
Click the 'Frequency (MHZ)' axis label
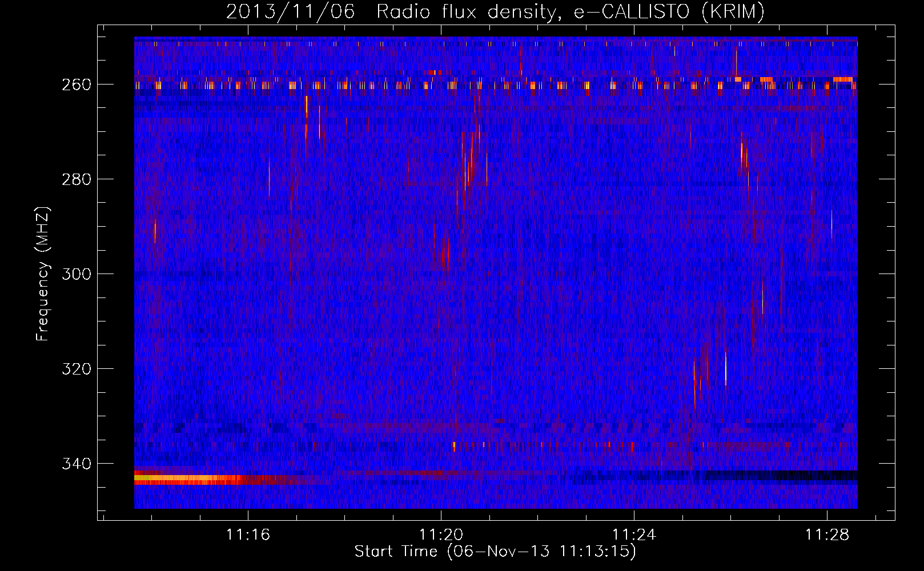click(43, 274)
